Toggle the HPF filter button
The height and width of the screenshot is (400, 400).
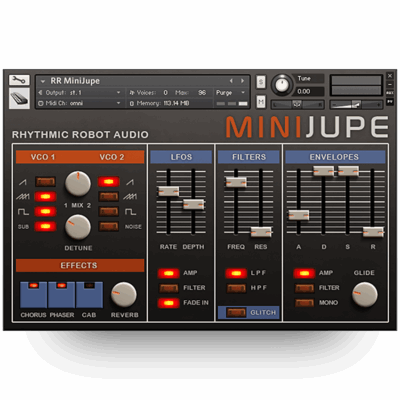point(236,288)
